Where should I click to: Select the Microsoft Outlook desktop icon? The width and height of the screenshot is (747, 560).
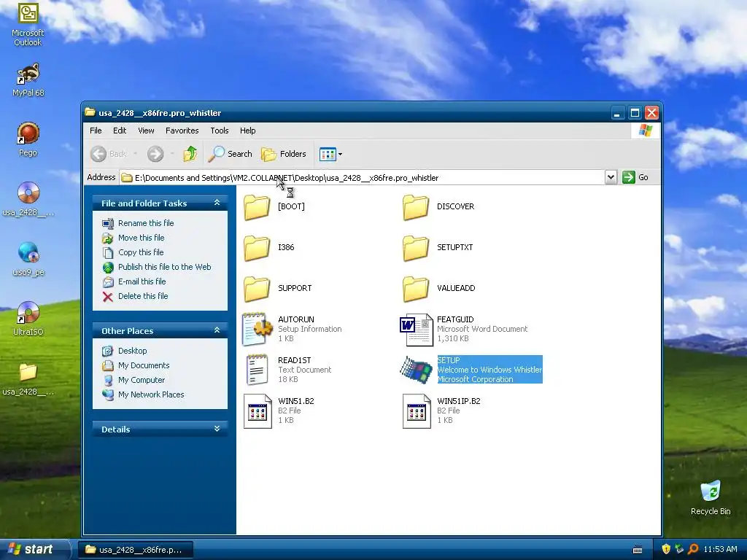click(x=28, y=13)
